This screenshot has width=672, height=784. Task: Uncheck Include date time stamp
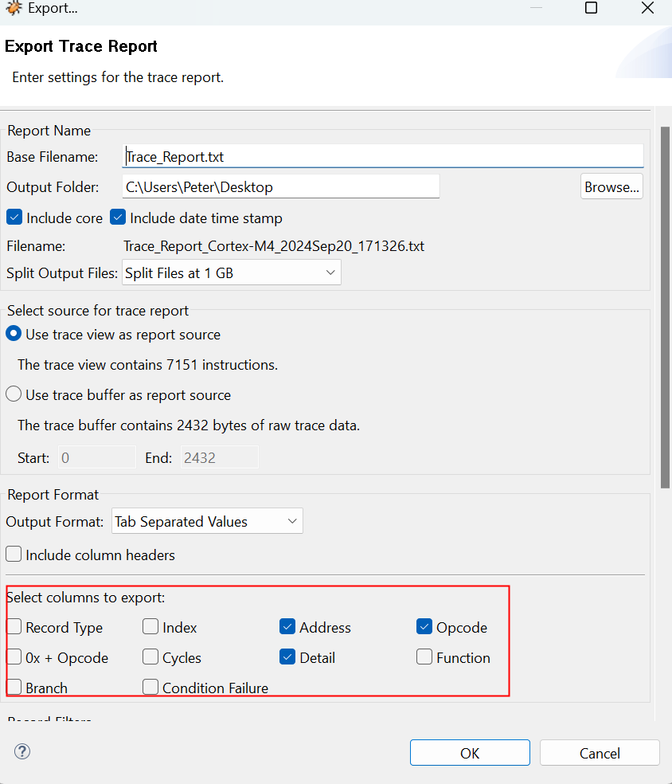point(118,218)
